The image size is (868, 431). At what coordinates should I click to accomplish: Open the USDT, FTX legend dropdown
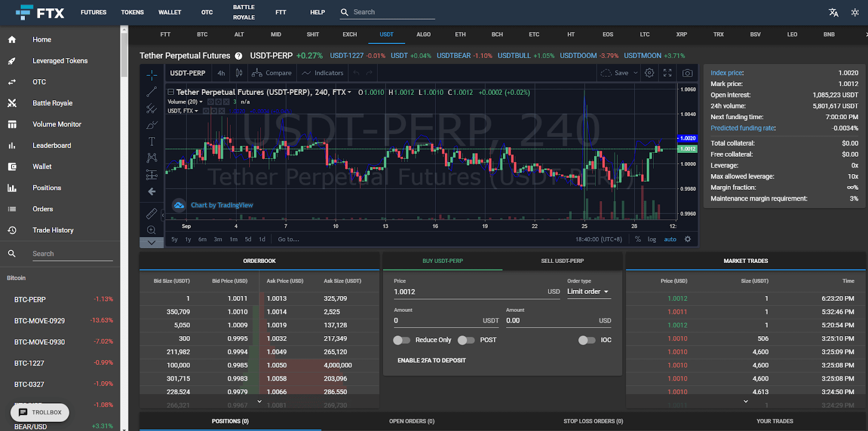click(x=196, y=111)
